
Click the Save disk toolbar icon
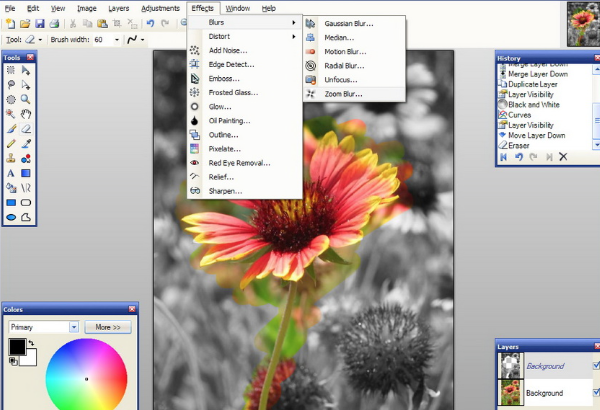pos(40,24)
